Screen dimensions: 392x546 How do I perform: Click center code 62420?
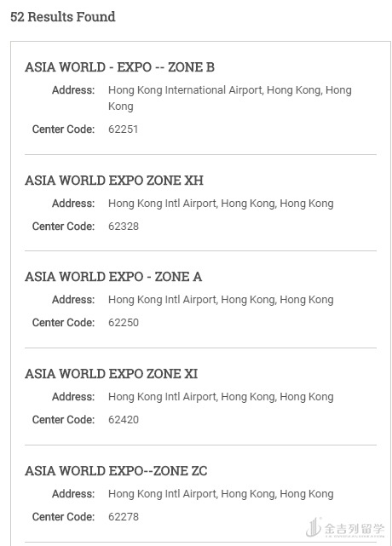(x=124, y=420)
